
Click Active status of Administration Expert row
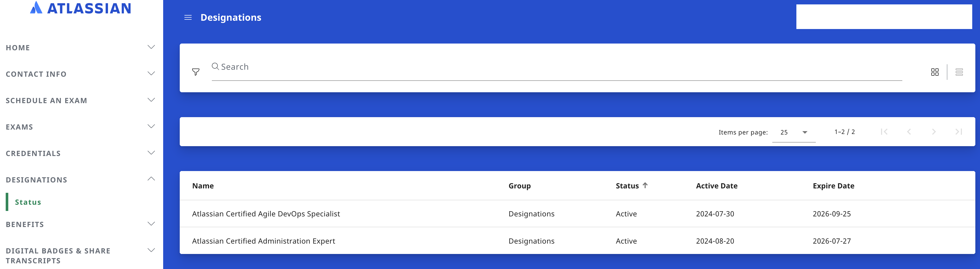[626, 241]
